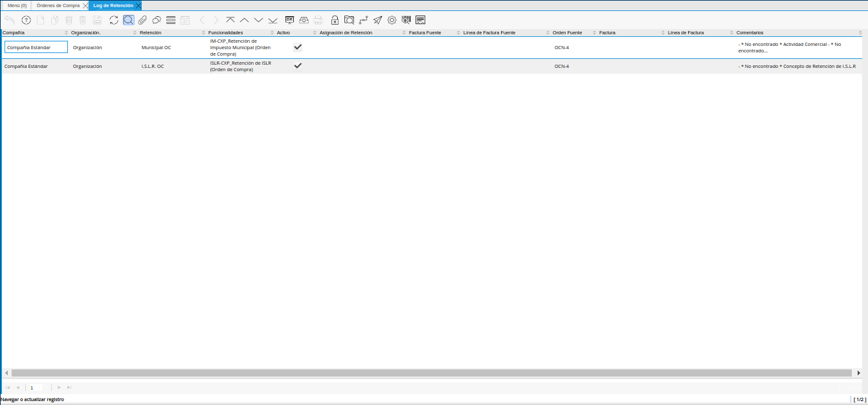The height and width of the screenshot is (405, 868).
Task: Go to last page in pagination bar
Action: point(69,387)
